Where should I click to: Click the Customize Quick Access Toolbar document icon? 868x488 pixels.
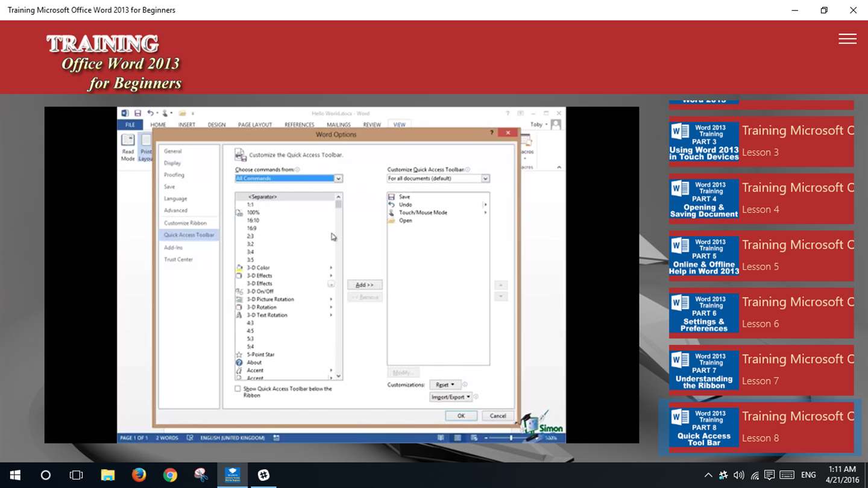[241, 155]
